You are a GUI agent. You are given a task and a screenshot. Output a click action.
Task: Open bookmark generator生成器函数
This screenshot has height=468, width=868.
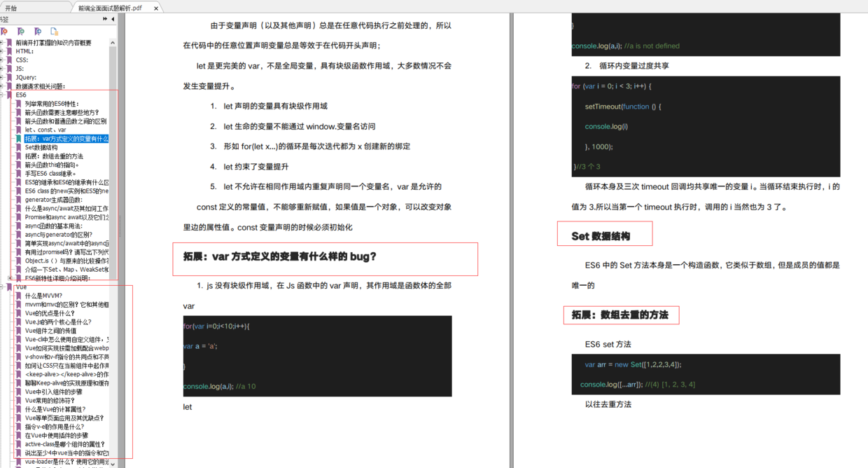click(x=53, y=200)
